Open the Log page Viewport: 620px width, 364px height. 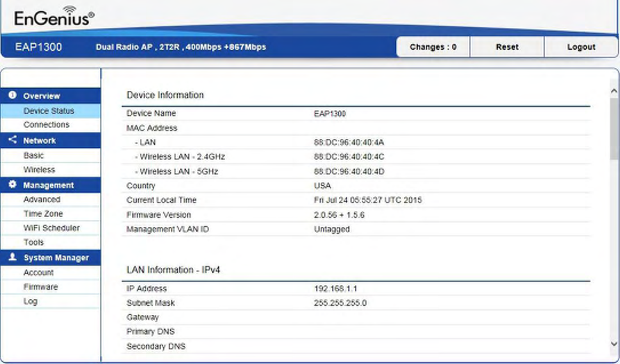pyautogui.click(x=50, y=301)
